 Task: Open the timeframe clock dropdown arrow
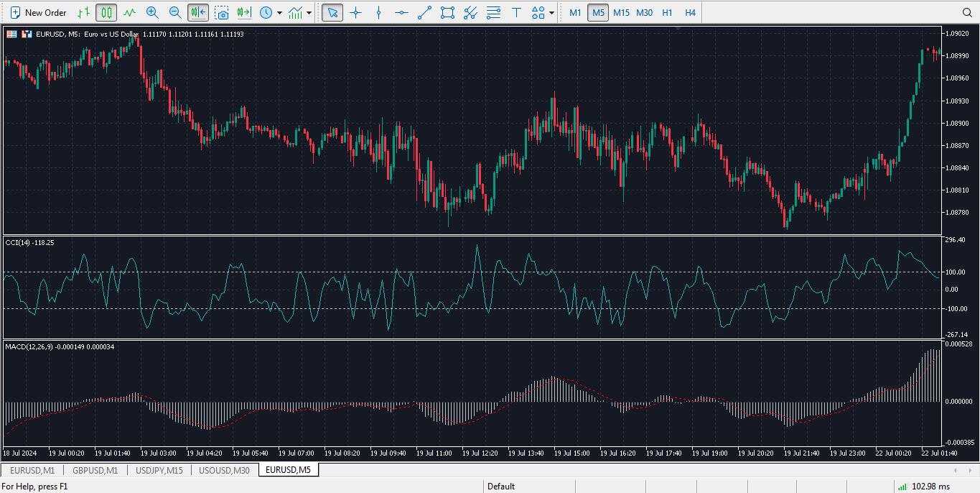click(x=279, y=12)
